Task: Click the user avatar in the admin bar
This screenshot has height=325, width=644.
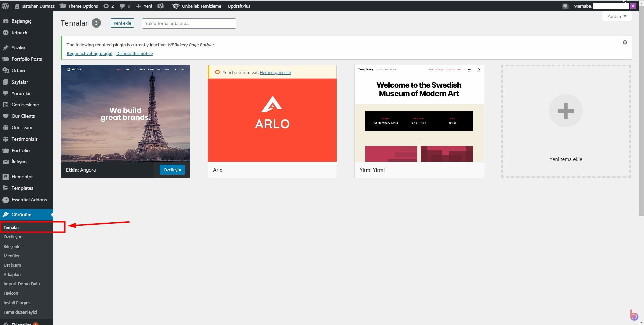Action: point(633,6)
